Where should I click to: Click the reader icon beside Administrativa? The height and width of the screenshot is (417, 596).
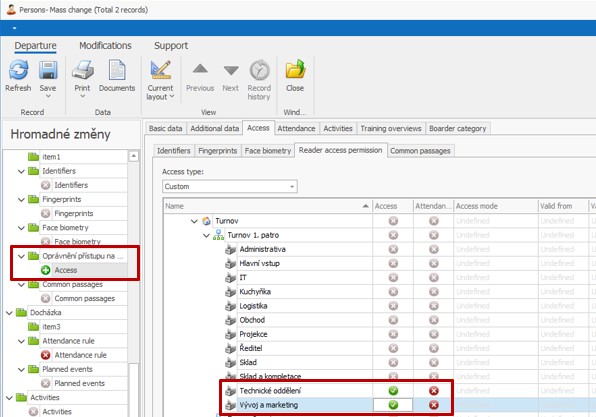tap(230, 249)
